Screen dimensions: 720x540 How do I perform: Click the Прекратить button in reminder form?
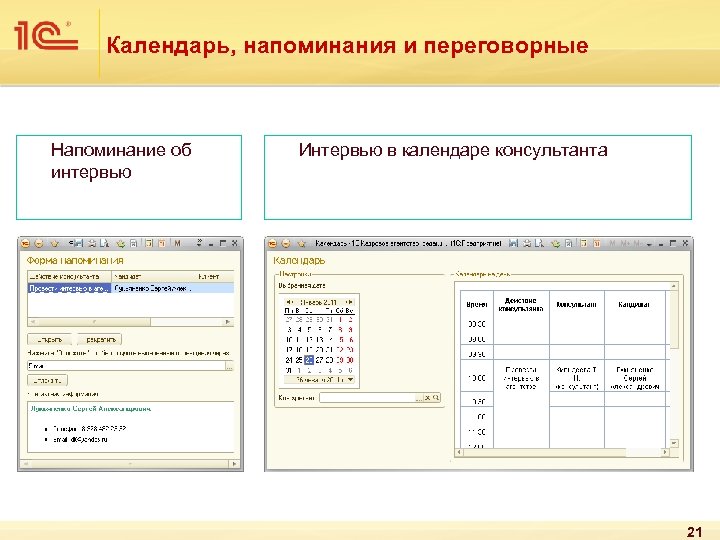pyautogui.click(x=100, y=340)
